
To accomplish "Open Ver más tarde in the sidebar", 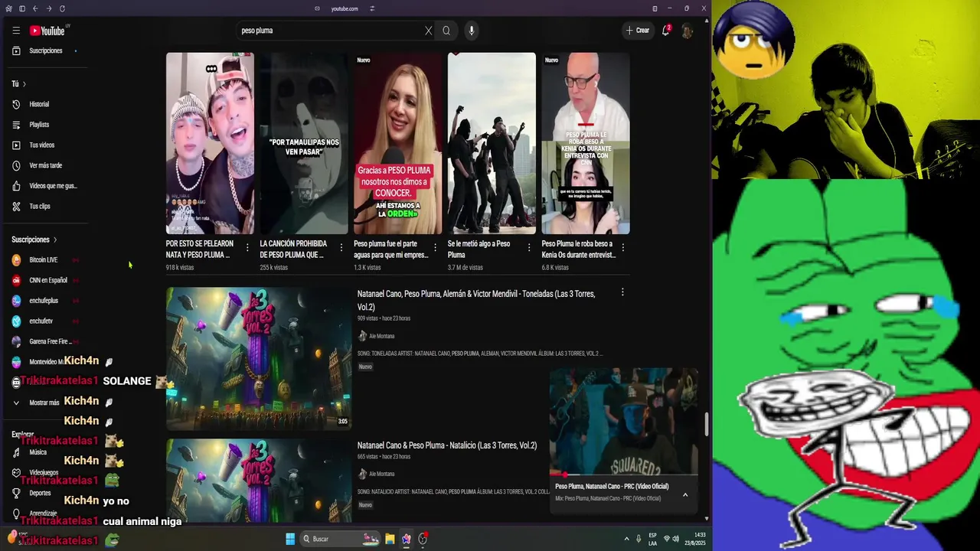I will [44, 165].
